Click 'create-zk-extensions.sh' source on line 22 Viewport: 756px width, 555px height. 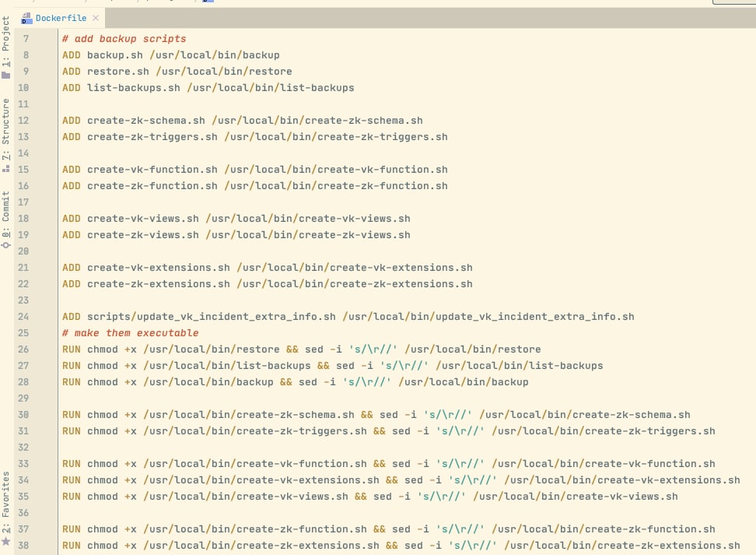pos(159,284)
